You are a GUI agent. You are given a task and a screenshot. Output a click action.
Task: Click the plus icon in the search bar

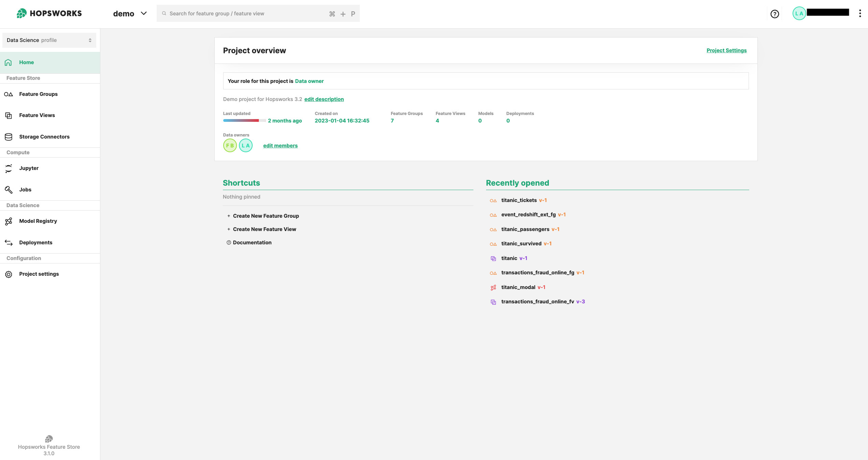click(x=343, y=14)
